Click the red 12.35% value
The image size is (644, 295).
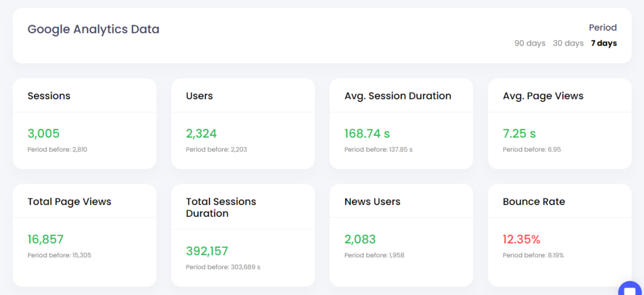point(521,239)
